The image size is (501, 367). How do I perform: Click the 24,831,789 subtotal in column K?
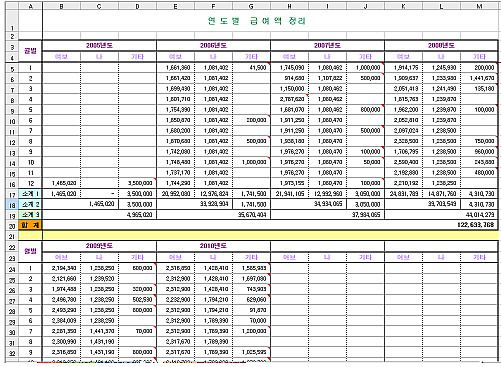point(404,194)
